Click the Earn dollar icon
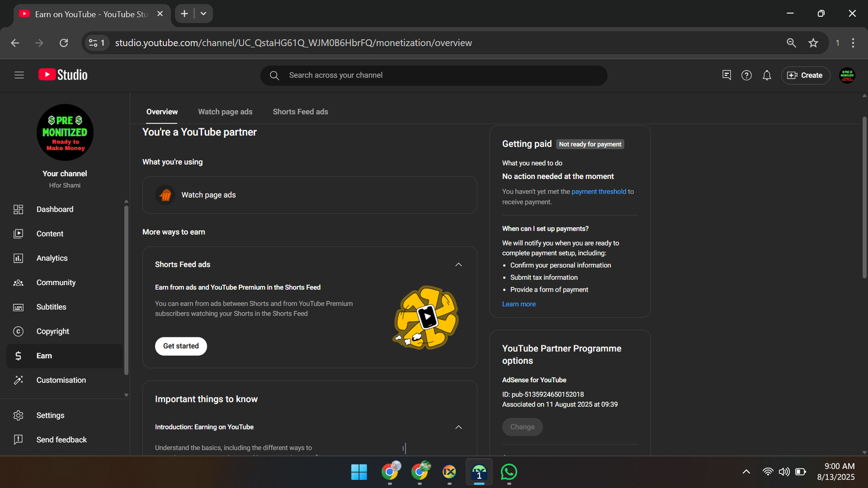The width and height of the screenshot is (868, 488). pyautogui.click(x=18, y=356)
